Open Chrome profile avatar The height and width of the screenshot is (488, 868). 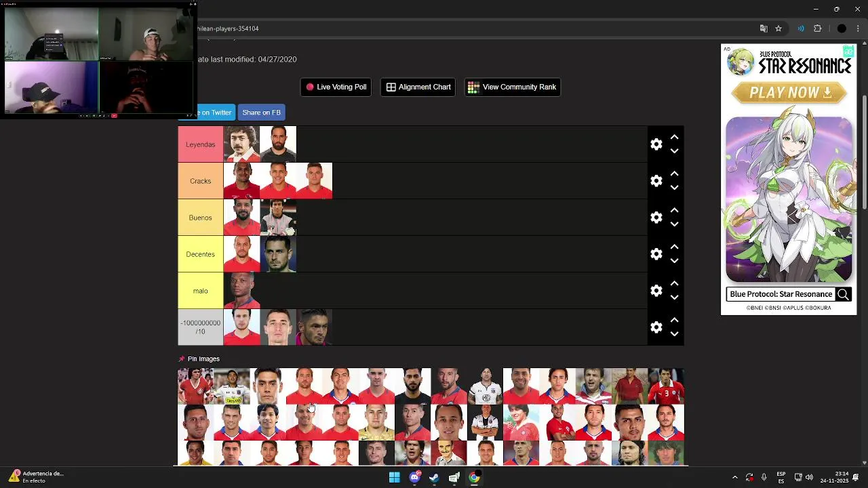click(842, 28)
